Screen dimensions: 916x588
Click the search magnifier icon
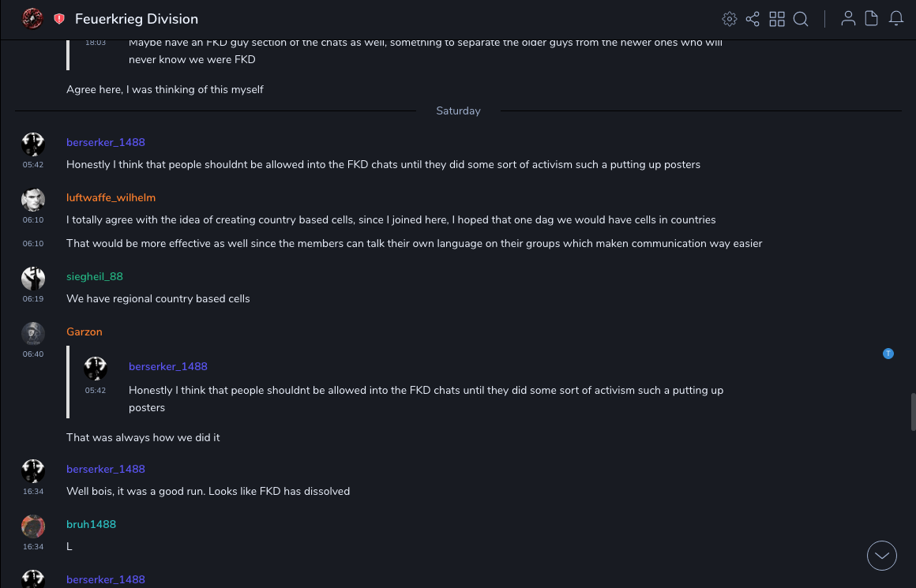pyautogui.click(x=801, y=19)
